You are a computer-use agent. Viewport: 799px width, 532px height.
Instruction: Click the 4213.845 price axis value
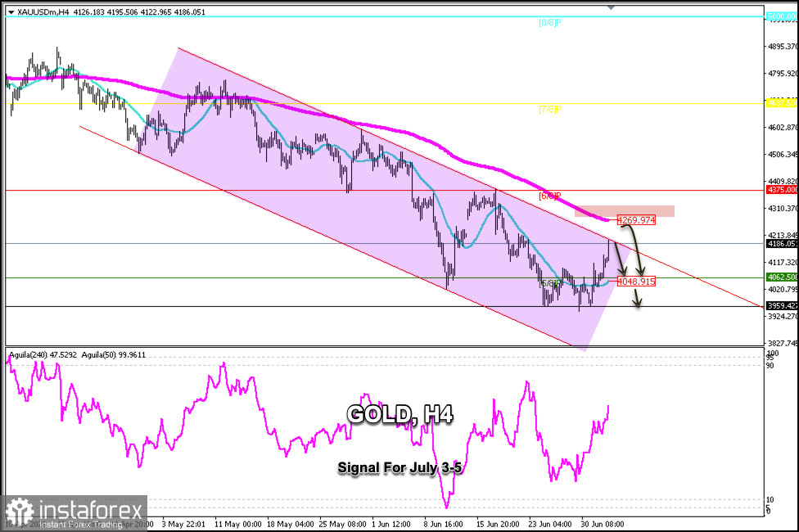783,236
